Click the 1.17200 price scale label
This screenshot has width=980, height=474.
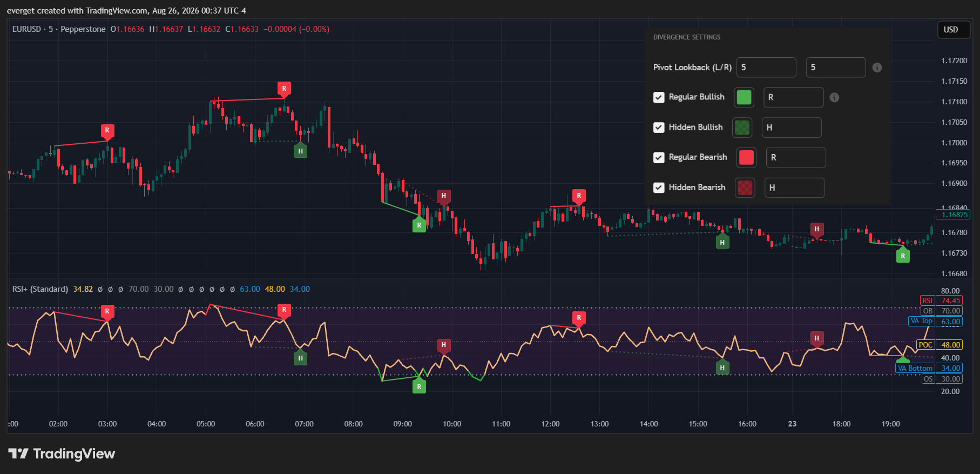coord(954,61)
